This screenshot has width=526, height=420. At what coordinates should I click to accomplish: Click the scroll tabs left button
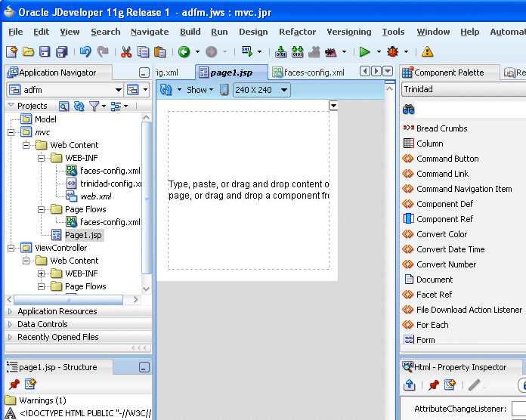pos(365,72)
